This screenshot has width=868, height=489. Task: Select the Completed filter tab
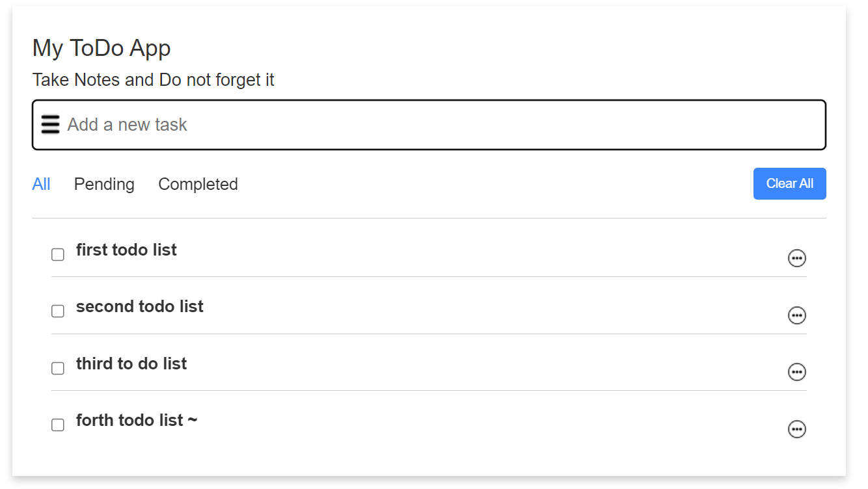coord(198,184)
